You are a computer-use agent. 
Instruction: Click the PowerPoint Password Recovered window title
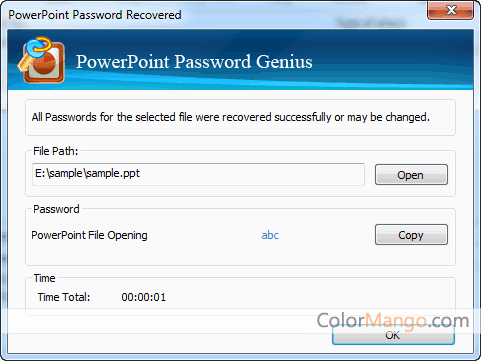95,15
